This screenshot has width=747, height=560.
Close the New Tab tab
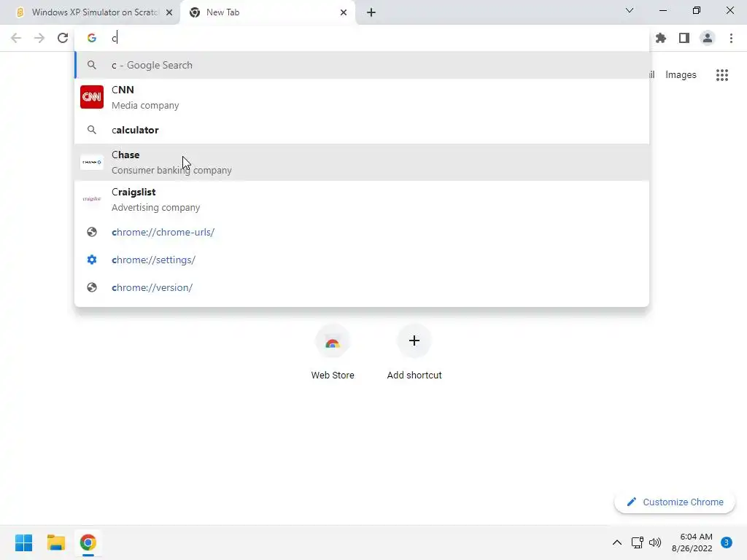(344, 12)
